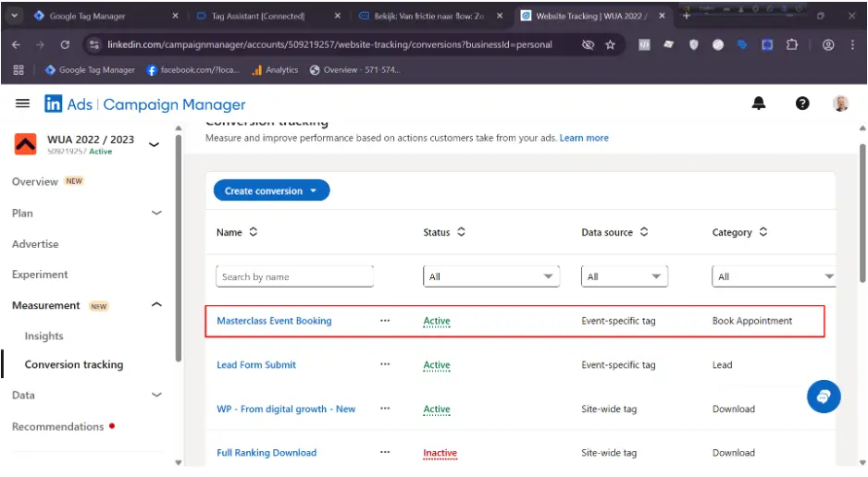868x477 pixels.
Task: Open the Create conversion dropdown
Action: 271,190
